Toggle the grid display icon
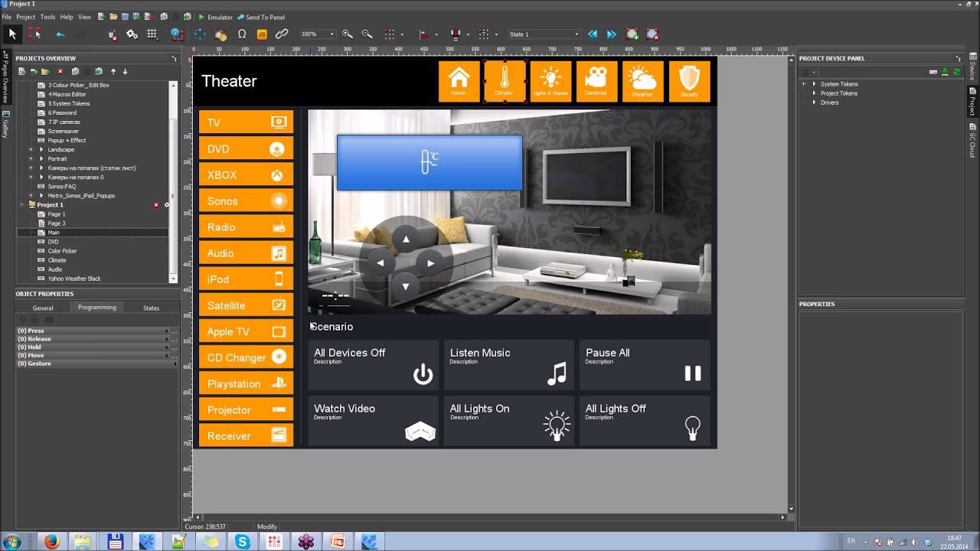The width and height of the screenshot is (980, 551). 152,34
